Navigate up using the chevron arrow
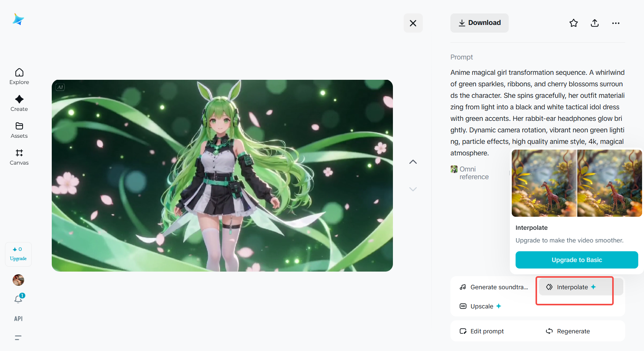Image resolution: width=644 pixels, height=351 pixels. 413,161
